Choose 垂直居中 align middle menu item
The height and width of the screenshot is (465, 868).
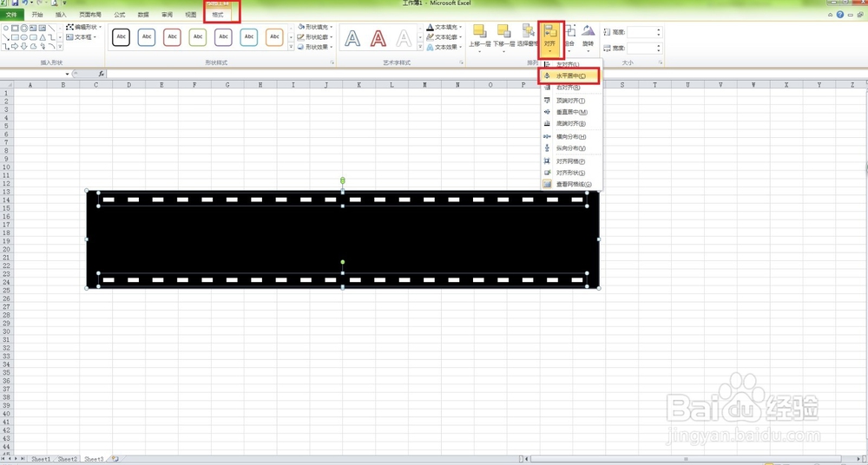pyautogui.click(x=571, y=112)
